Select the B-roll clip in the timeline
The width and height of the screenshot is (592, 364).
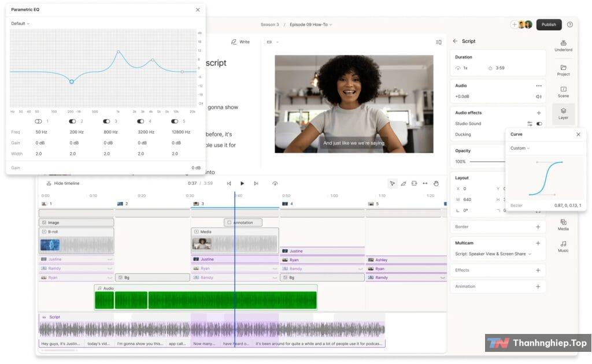[76, 241]
